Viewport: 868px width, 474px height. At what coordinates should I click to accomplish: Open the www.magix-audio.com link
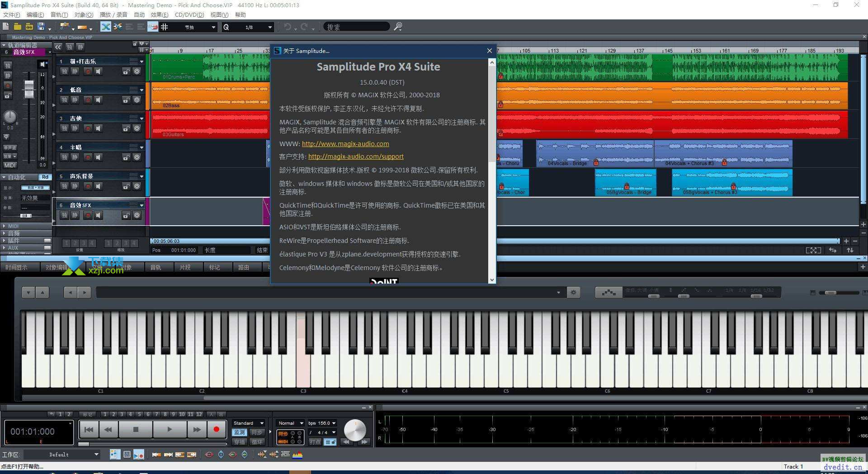[x=345, y=144]
